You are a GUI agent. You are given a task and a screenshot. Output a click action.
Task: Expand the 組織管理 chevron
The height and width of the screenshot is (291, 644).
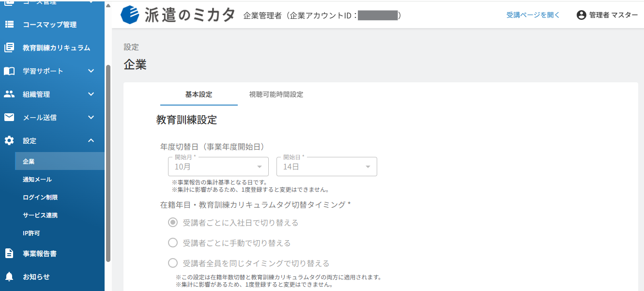coord(91,94)
